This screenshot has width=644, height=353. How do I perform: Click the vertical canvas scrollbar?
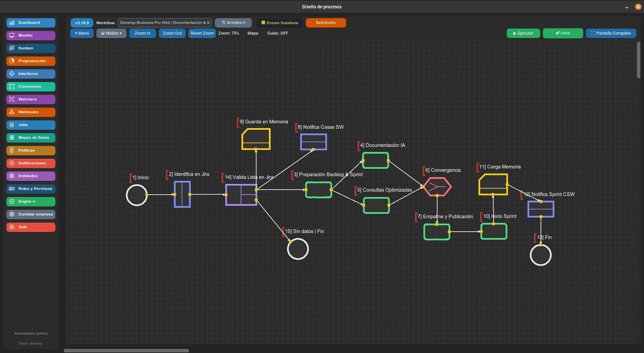(x=638, y=60)
